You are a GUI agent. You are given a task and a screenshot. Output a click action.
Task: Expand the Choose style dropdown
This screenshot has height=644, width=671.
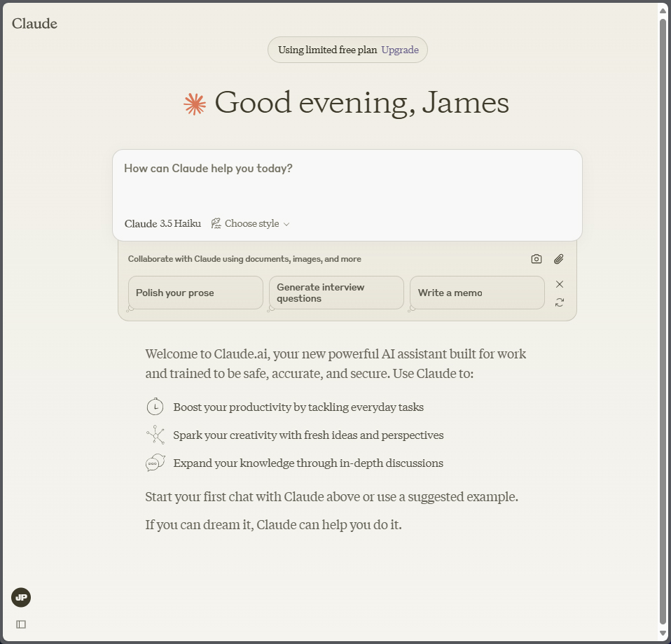click(251, 223)
